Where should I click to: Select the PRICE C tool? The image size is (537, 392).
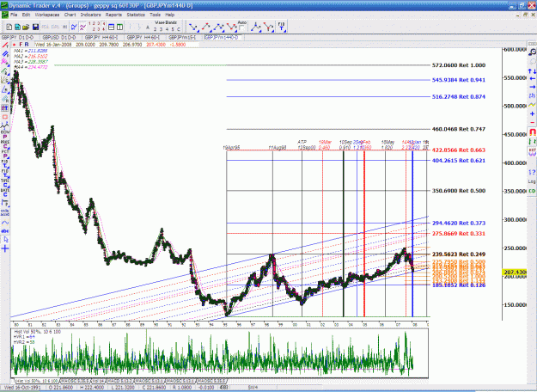pyautogui.click(x=5, y=144)
